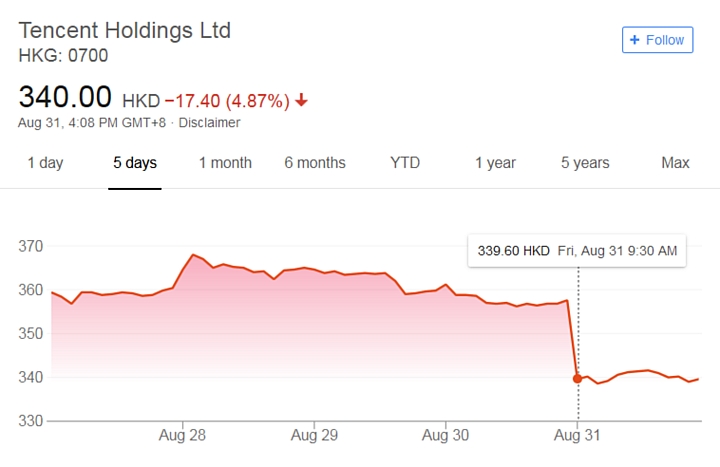This screenshot has height=467, width=720.
Task: Click the plus icon in Follow
Action: [634, 40]
